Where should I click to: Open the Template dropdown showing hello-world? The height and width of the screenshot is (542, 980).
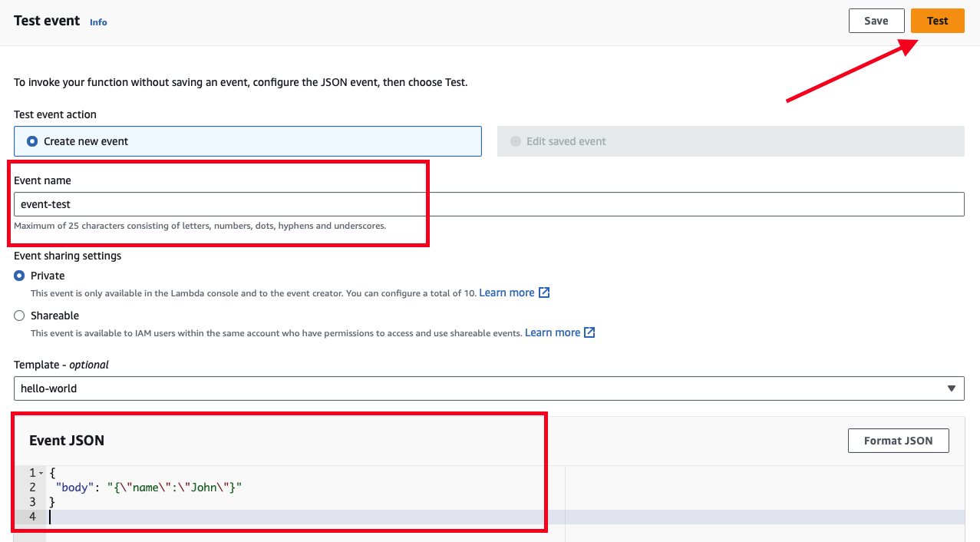(x=489, y=388)
